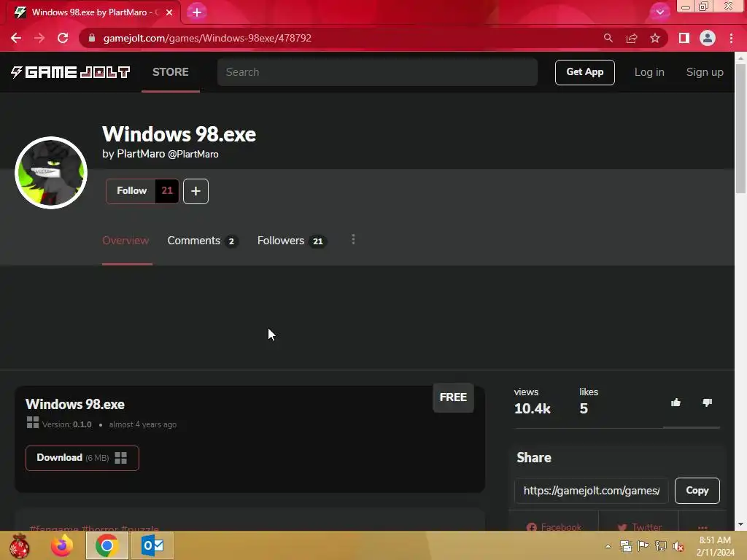747x560 pixels.
Task: Click the 21 follower count badge
Action: (x=167, y=191)
